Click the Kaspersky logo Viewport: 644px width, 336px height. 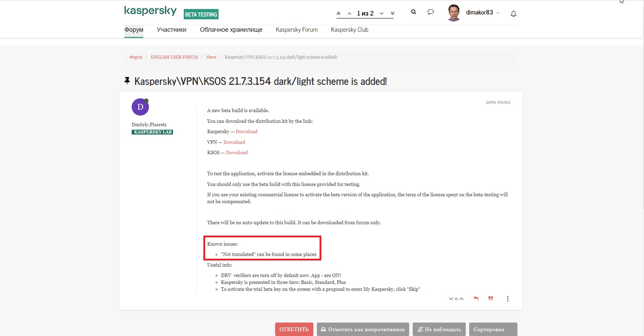[x=150, y=11]
